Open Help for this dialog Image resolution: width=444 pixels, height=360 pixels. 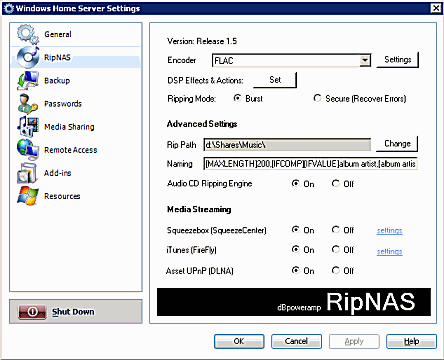(x=411, y=341)
